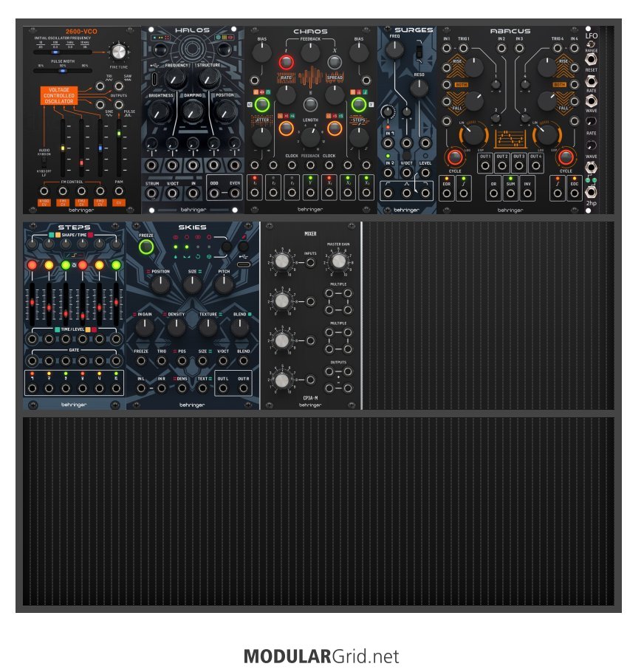The width and height of the screenshot is (644, 672).
Task: Click the top Mixer input jack labeled INPUTS
Action: [310, 263]
